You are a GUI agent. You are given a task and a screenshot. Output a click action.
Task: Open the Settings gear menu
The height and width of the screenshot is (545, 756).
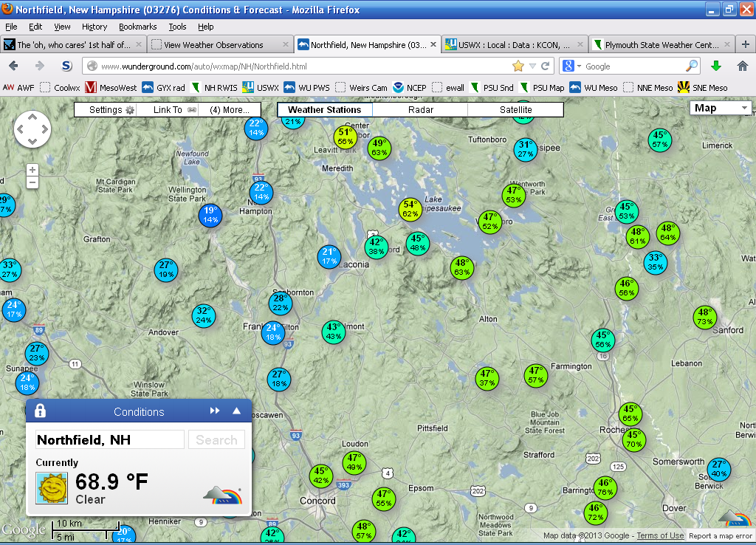(x=111, y=110)
